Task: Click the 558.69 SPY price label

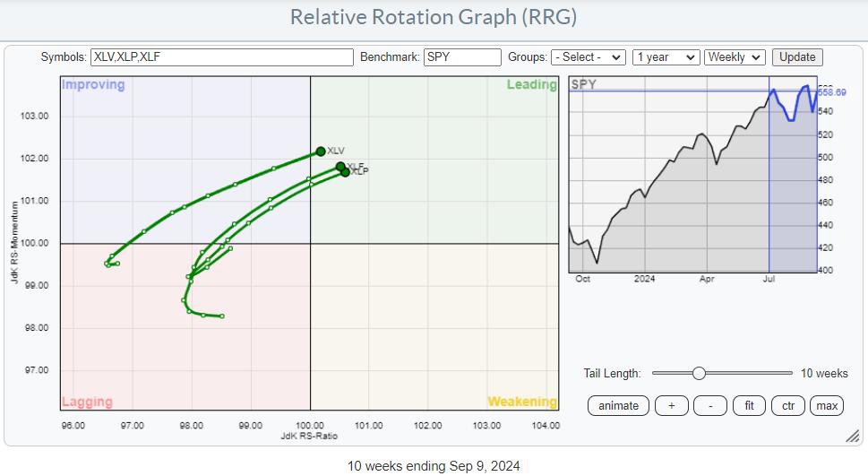Action: pyautogui.click(x=833, y=92)
